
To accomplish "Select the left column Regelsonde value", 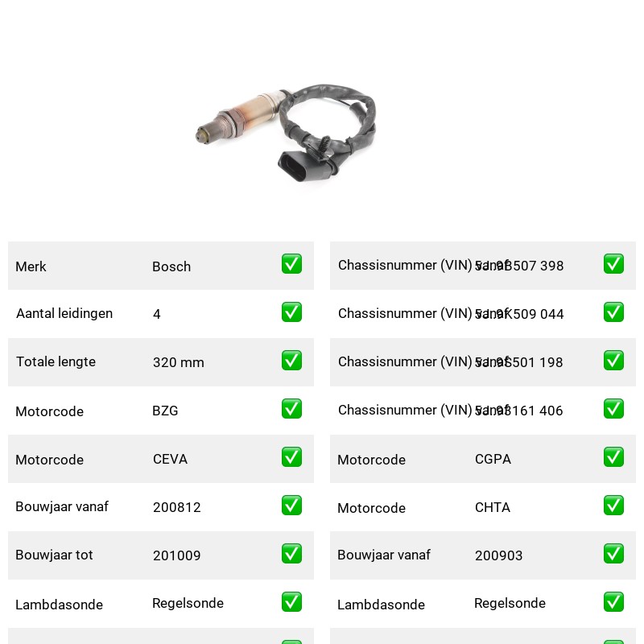I will click(188, 603).
